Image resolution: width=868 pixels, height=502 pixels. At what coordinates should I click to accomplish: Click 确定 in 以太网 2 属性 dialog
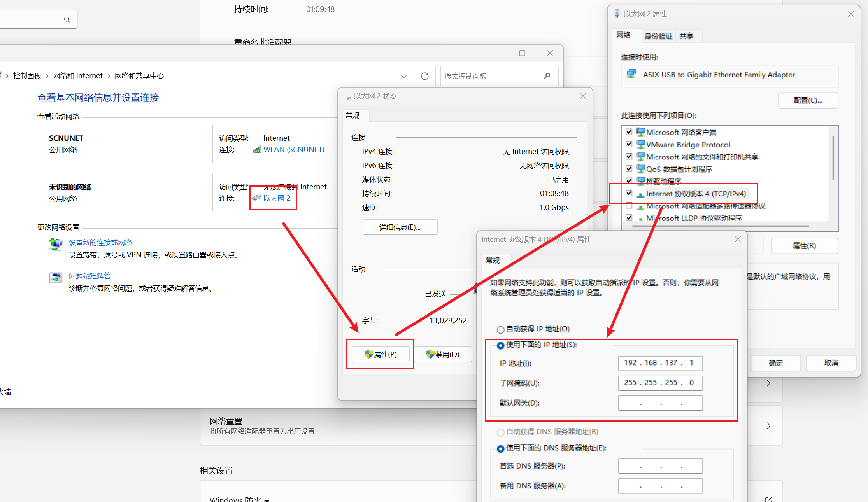click(775, 363)
